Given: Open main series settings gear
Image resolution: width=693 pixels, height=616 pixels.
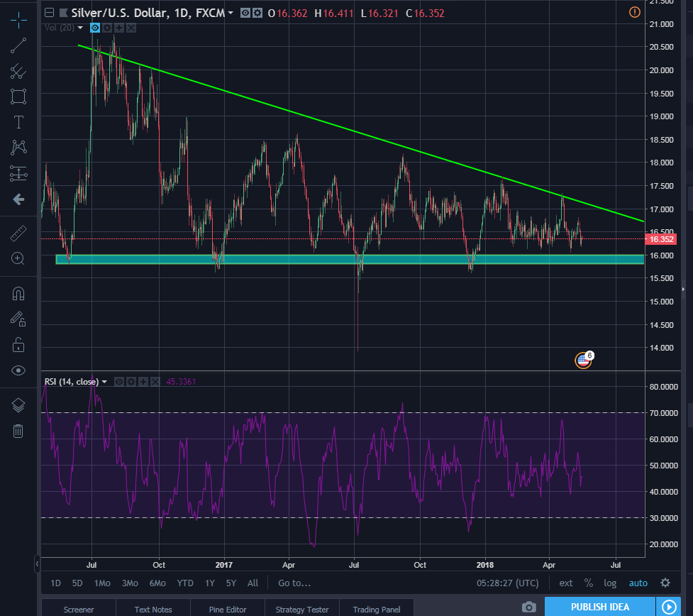Looking at the screenshot, I should click(x=257, y=13).
